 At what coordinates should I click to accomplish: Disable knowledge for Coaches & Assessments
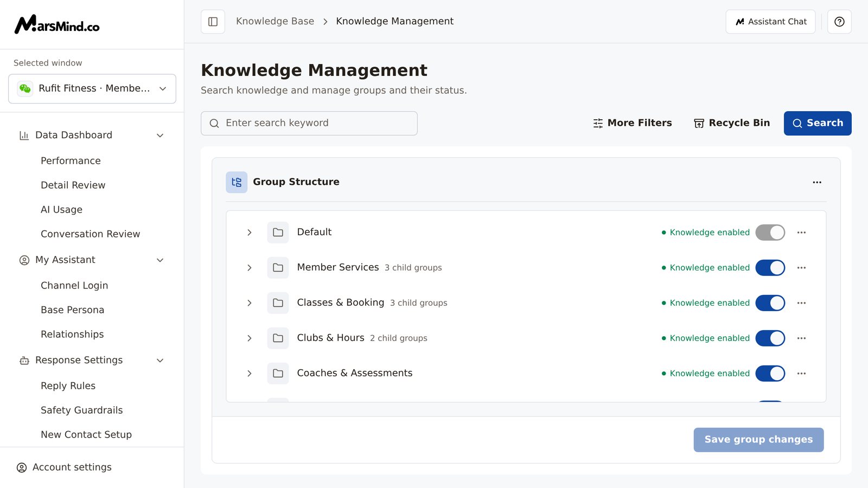coord(770,374)
